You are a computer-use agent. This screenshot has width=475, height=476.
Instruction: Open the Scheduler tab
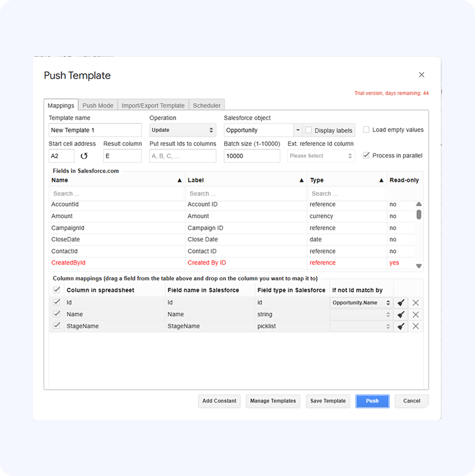[207, 105]
